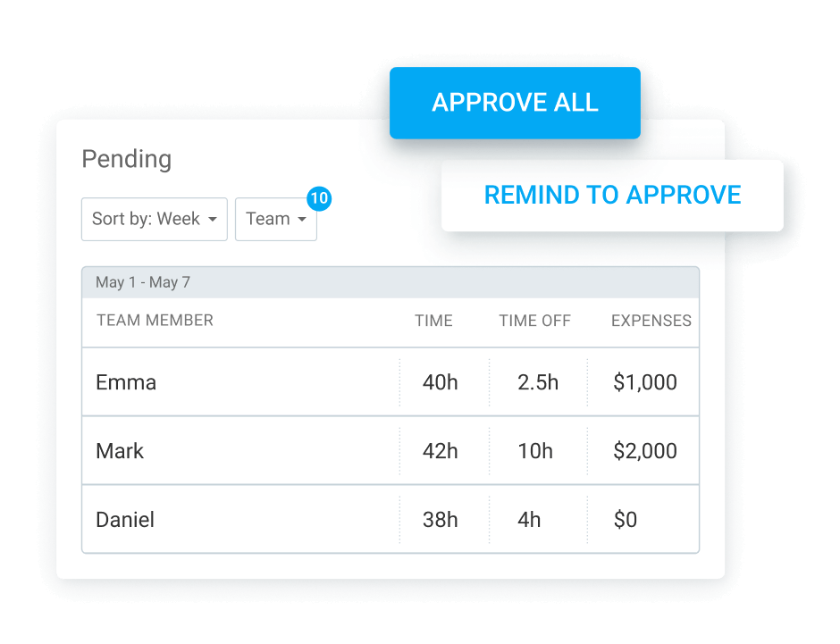
Task: Click Emma's 40h time value
Action: pos(440,382)
